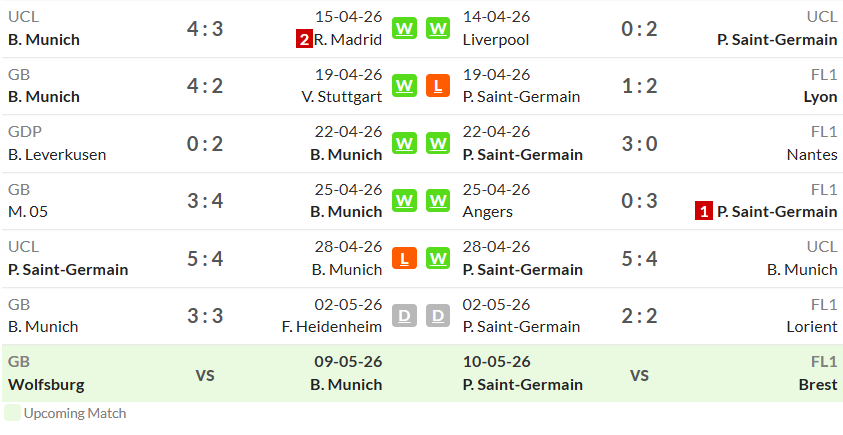Click the orange L badge for PSG 5:4 Bayern row

click(x=404, y=259)
